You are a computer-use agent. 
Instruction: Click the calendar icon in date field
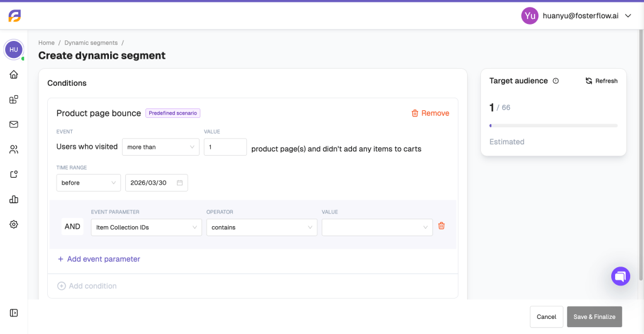point(179,183)
